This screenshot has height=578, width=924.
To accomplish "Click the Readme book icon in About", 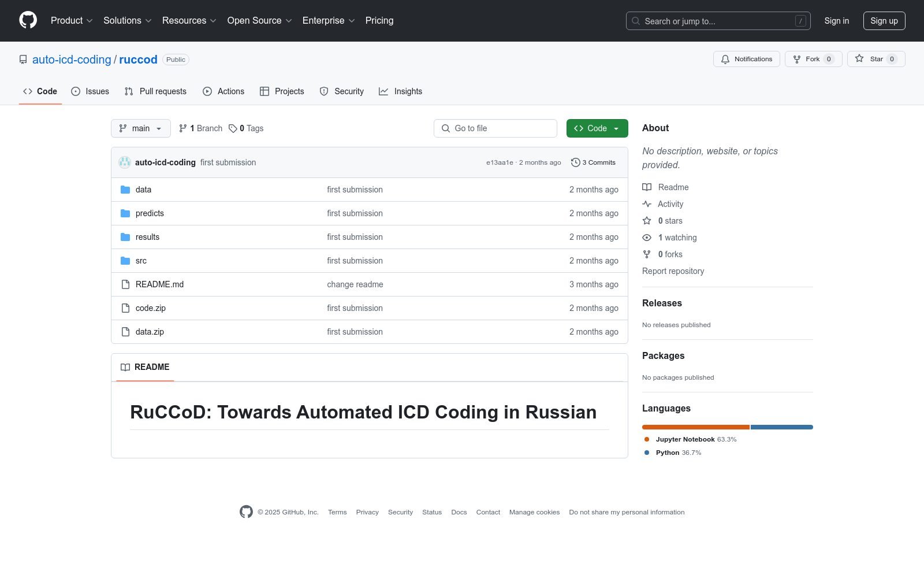I will coord(647,187).
